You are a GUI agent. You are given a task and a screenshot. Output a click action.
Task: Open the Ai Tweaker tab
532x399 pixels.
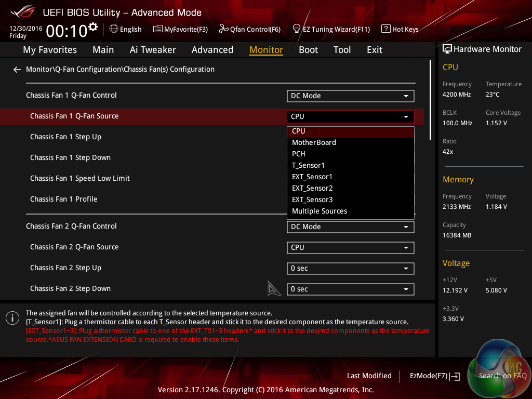pyautogui.click(x=153, y=50)
